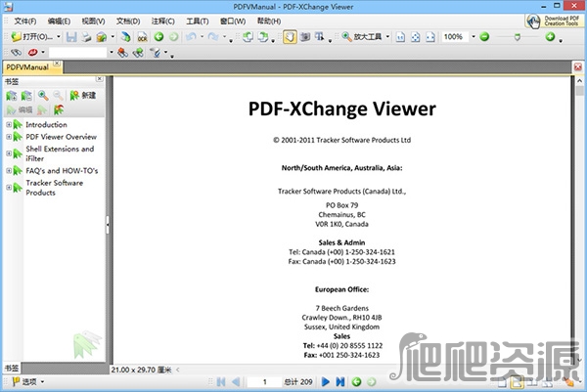Open the 文件(F) menu
The width and height of the screenshot is (587, 392).
coord(25,22)
